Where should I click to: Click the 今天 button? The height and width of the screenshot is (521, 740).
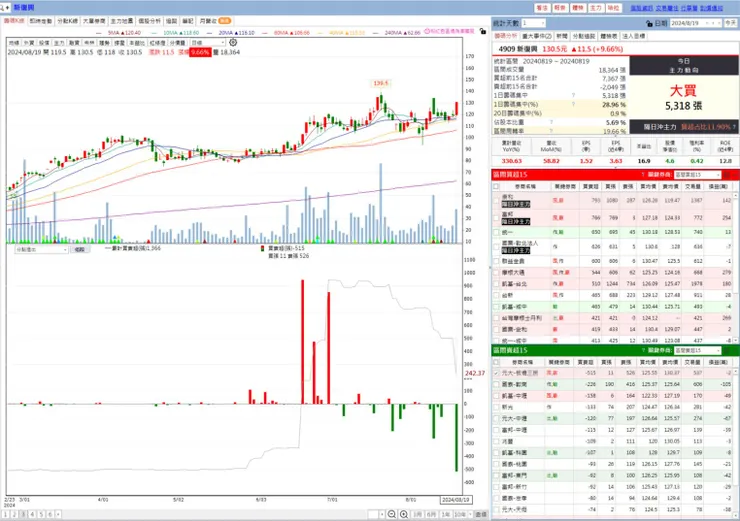[731, 23]
